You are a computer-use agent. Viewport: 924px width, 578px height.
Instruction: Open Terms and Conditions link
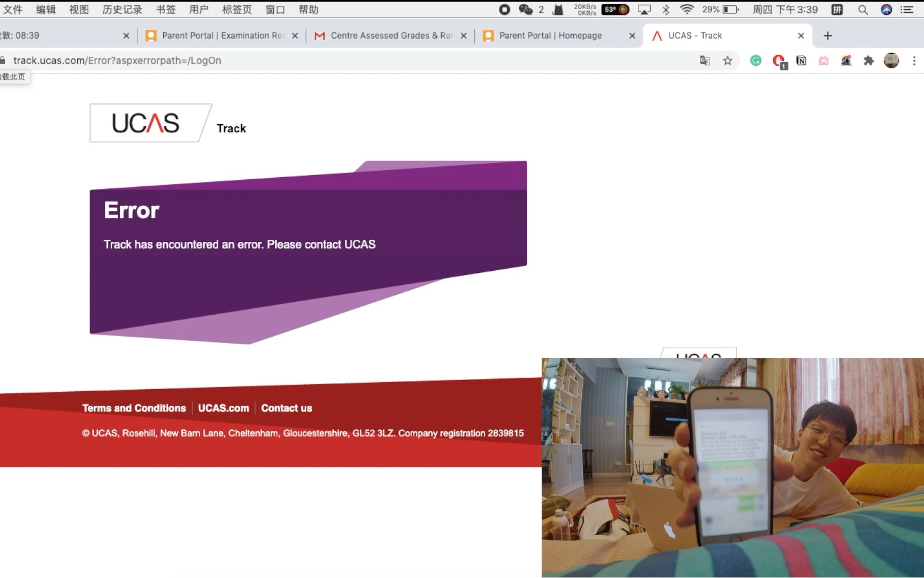pos(134,408)
